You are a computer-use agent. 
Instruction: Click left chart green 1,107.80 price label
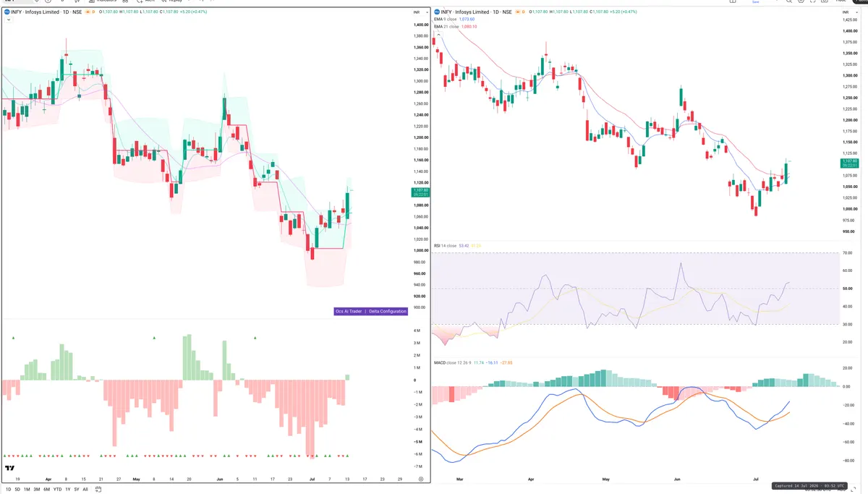pos(421,192)
